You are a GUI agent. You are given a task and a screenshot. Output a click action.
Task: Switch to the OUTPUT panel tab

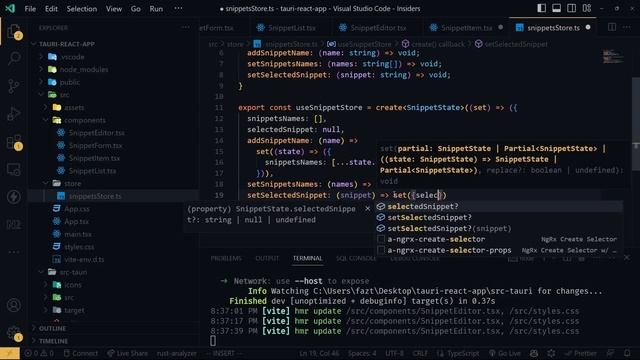point(267,258)
